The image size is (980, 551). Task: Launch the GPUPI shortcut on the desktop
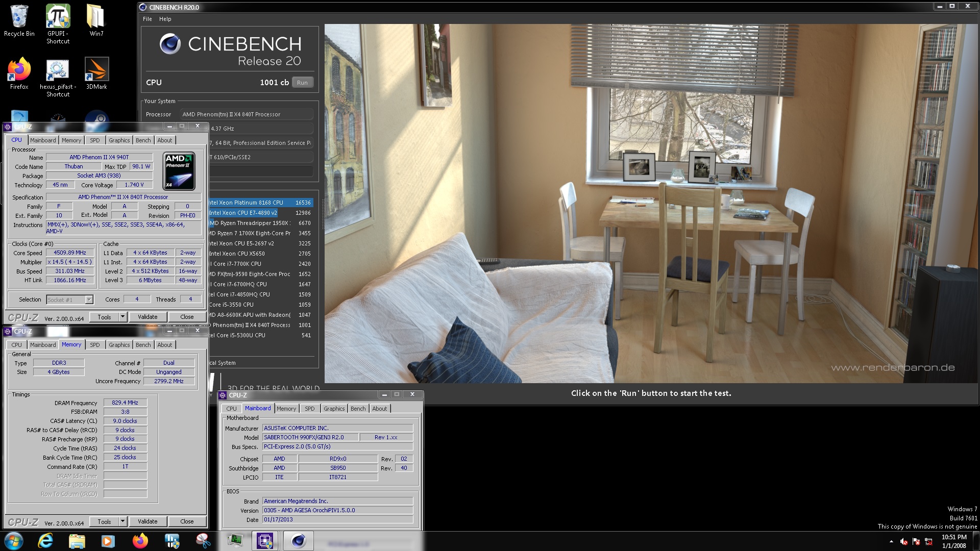click(58, 23)
